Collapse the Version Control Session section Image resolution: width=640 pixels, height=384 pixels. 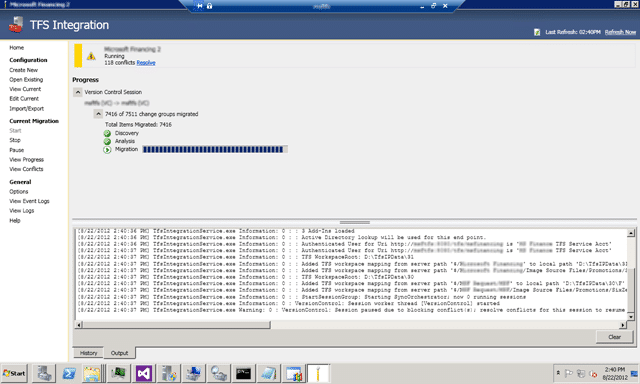[78, 92]
